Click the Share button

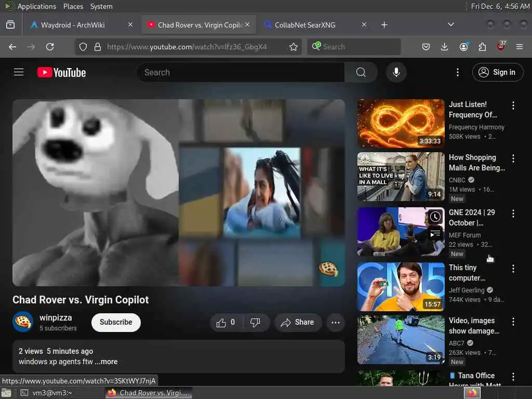pos(298,322)
